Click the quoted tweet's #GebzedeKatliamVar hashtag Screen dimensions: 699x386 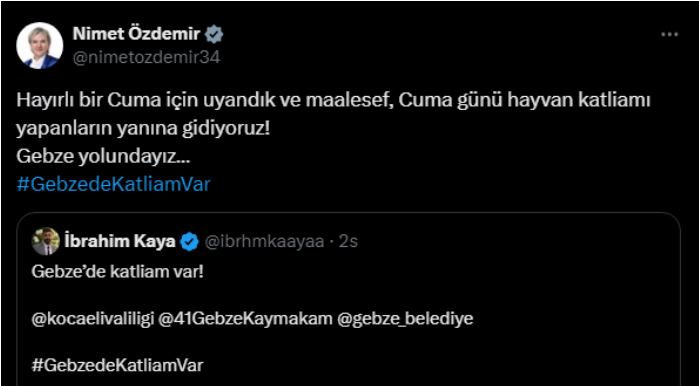coord(118,366)
